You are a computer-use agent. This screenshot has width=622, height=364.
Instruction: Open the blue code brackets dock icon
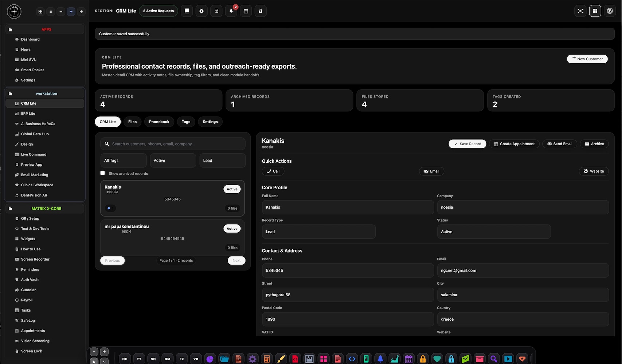(x=352, y=359)
